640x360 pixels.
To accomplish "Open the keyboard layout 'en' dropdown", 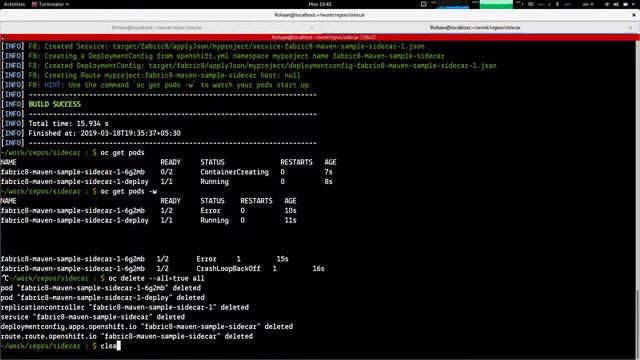I will [588, 4].
